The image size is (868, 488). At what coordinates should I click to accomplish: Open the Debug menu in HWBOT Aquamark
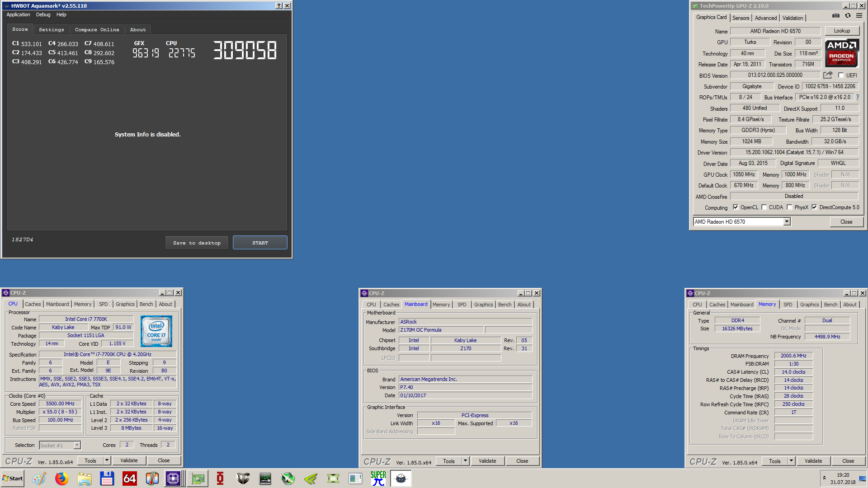pyautogui.click(x=43, y=14)
